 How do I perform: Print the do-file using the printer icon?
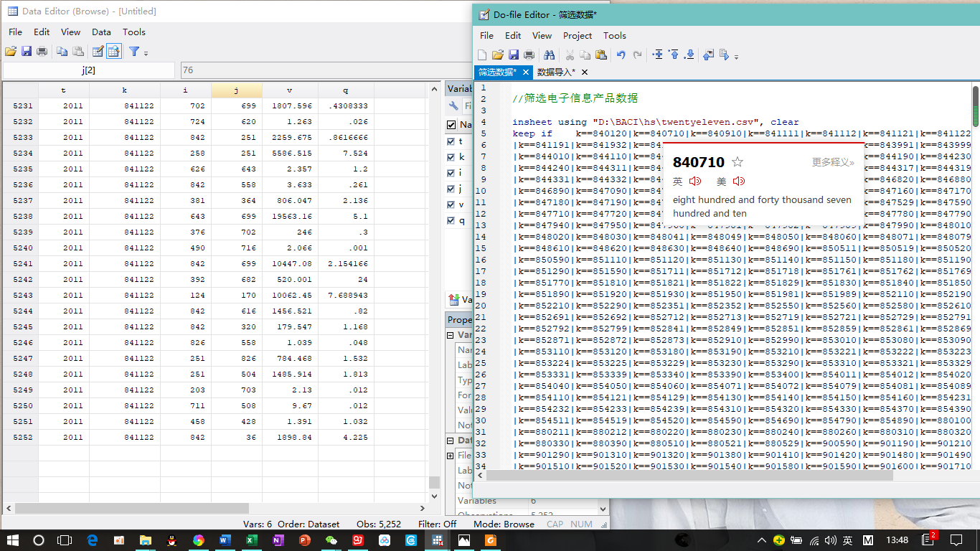coord(529,55)
